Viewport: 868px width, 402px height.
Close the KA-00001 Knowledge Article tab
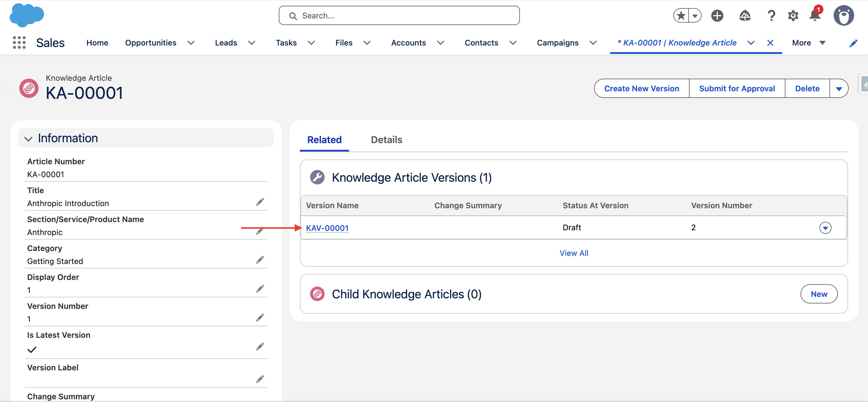click(x=770, y=43)
